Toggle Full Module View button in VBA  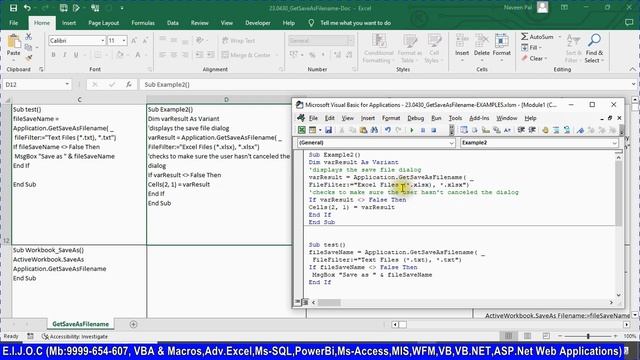point(305,302)
